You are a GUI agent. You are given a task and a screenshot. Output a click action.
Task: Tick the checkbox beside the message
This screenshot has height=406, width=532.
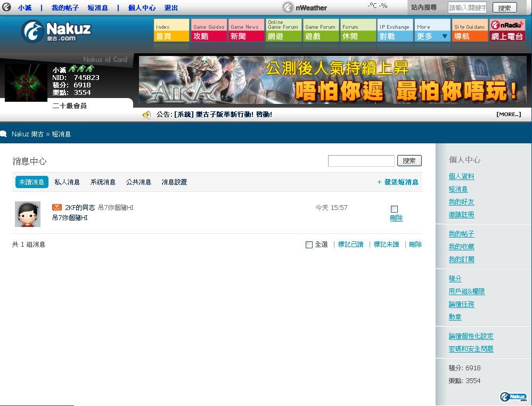click(394, 209)
